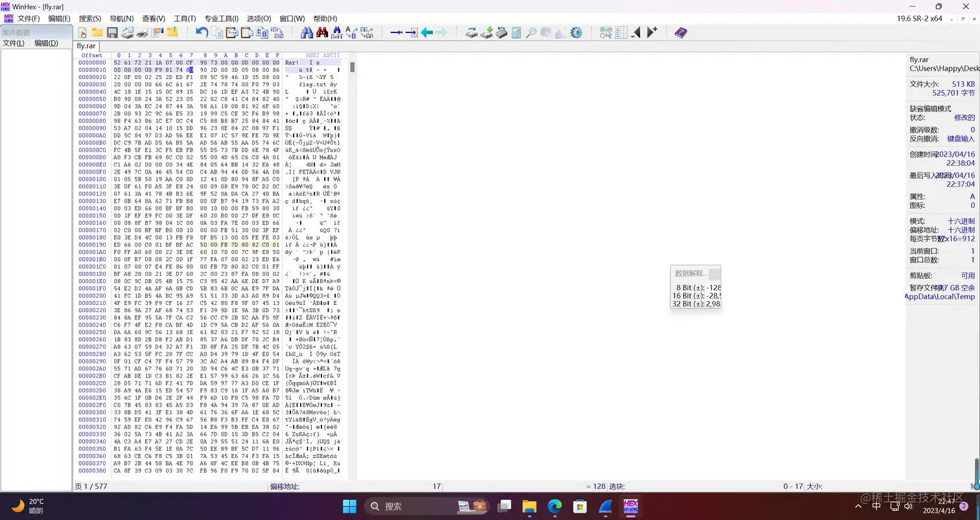
Task: Click the magnifying glass Analyze icon
Action: point(531,32)
